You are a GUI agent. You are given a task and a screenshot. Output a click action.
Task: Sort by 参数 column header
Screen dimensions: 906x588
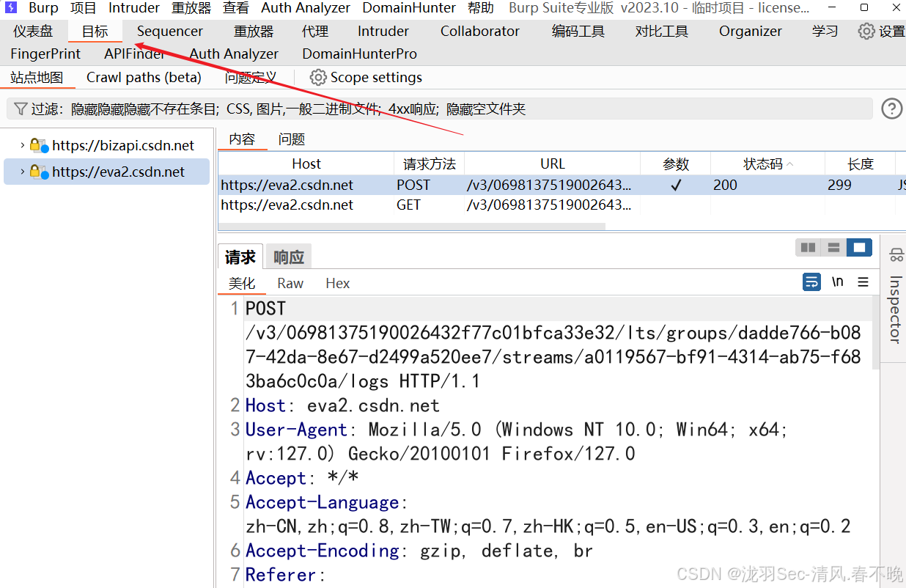coord(676,163)
